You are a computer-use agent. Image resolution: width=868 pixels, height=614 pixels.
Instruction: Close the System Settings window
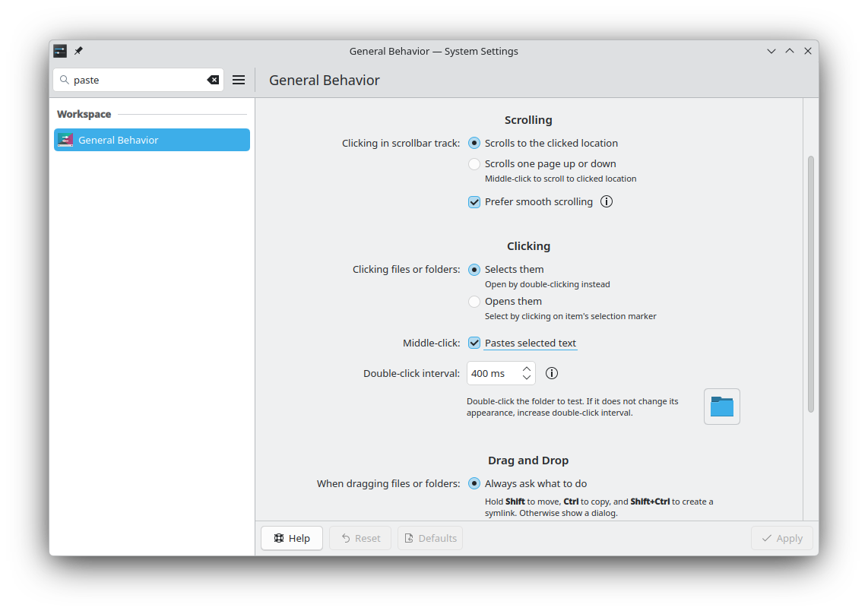808,51
